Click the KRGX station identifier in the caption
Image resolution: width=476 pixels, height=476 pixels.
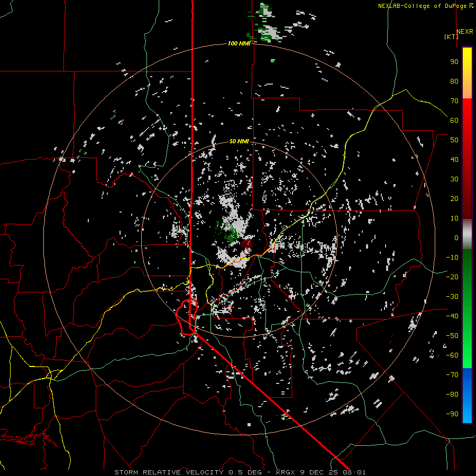click(x=287, y=472)
